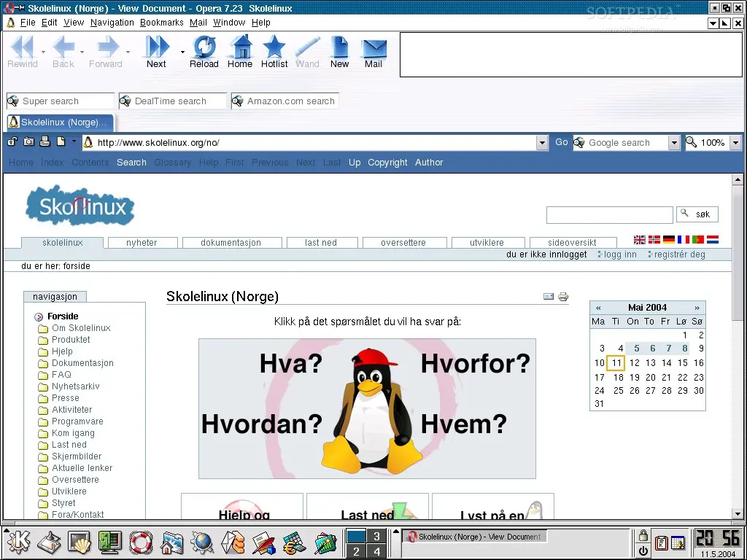The width and height of the screenshot is (747, 560).
Task: Click the Hvorfor? question link
Action: click(476, 363)
